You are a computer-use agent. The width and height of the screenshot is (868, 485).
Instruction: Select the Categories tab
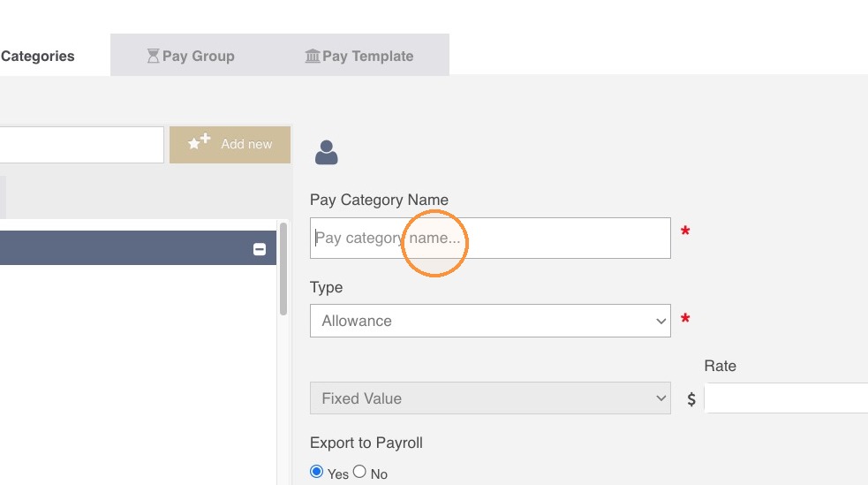point(37,56)
